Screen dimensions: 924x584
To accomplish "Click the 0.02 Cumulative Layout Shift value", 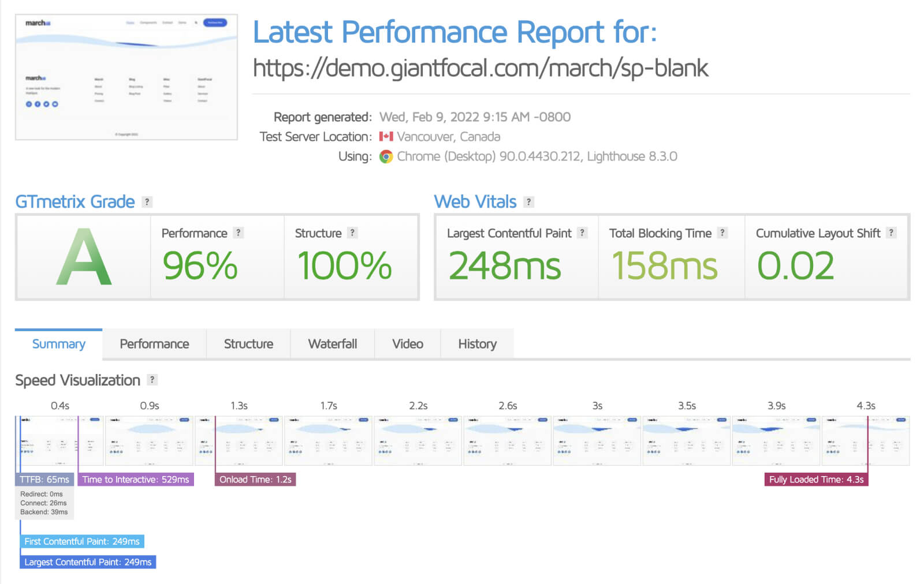I will point(796,266).
